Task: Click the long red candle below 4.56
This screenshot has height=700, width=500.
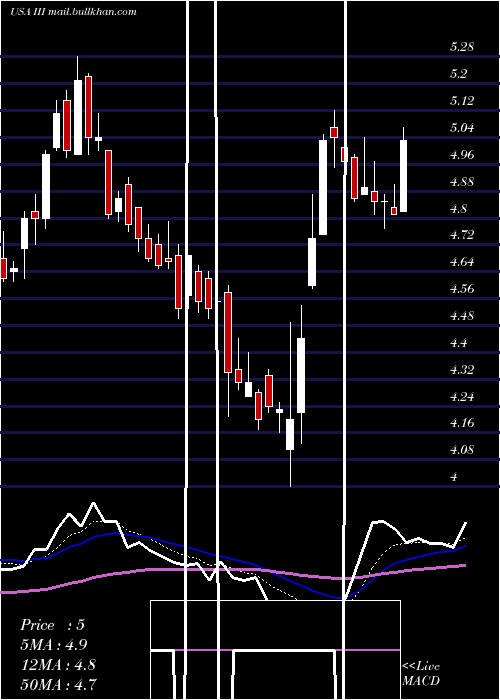Action: [228, 332]
